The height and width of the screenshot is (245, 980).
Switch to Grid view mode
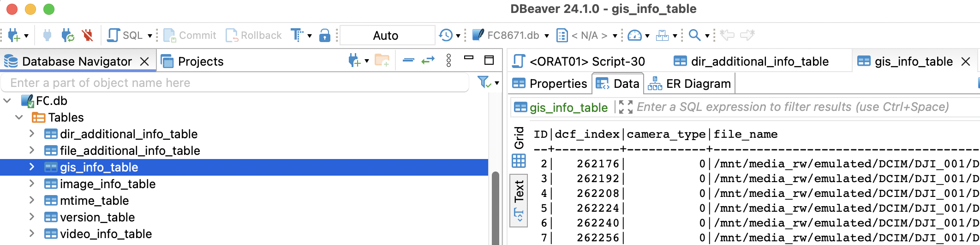point(519,147)
